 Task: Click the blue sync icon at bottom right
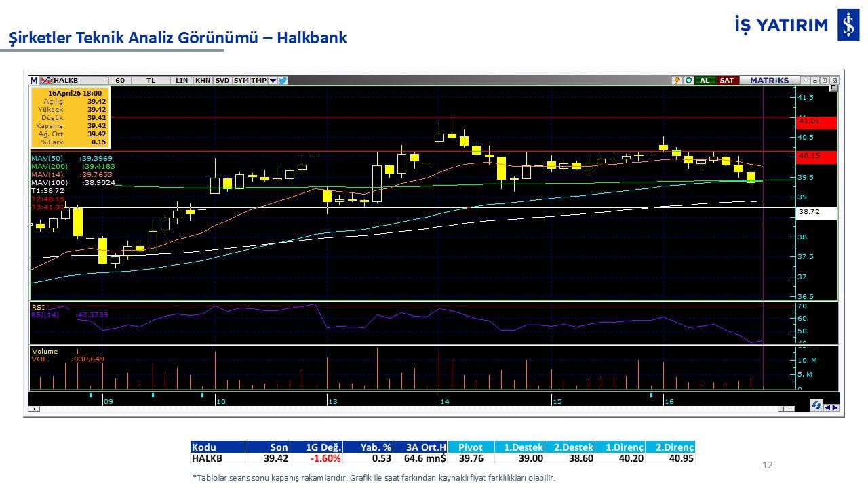[816, 405]
